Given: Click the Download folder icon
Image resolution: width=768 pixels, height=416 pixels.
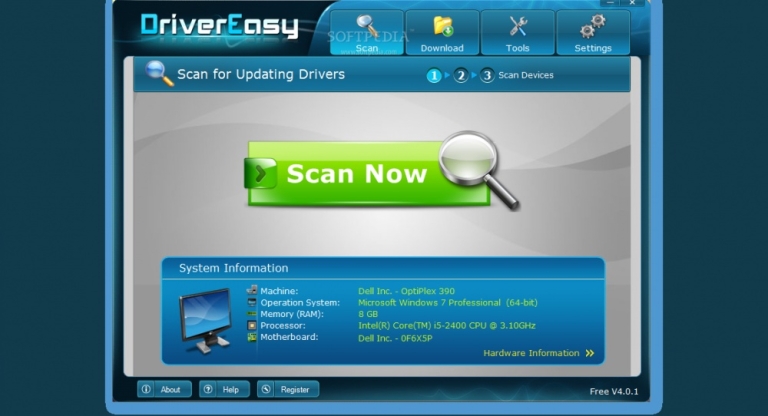Looking at the screenshot, I should tap(443, 27).
